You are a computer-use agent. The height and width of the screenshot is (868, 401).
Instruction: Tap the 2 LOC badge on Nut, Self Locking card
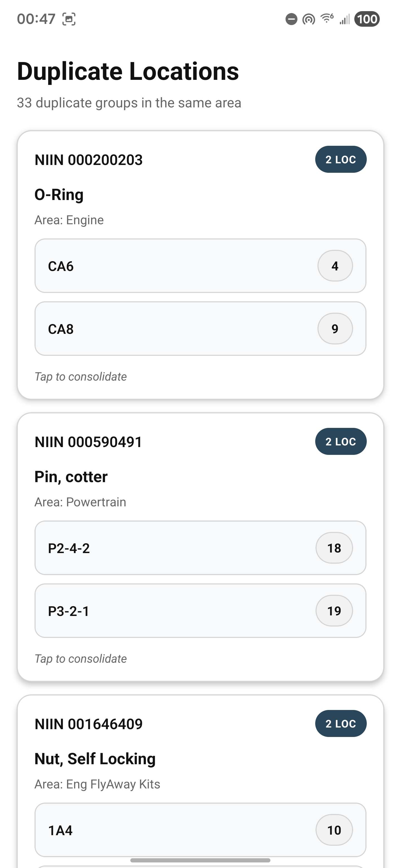click(341, 723)
